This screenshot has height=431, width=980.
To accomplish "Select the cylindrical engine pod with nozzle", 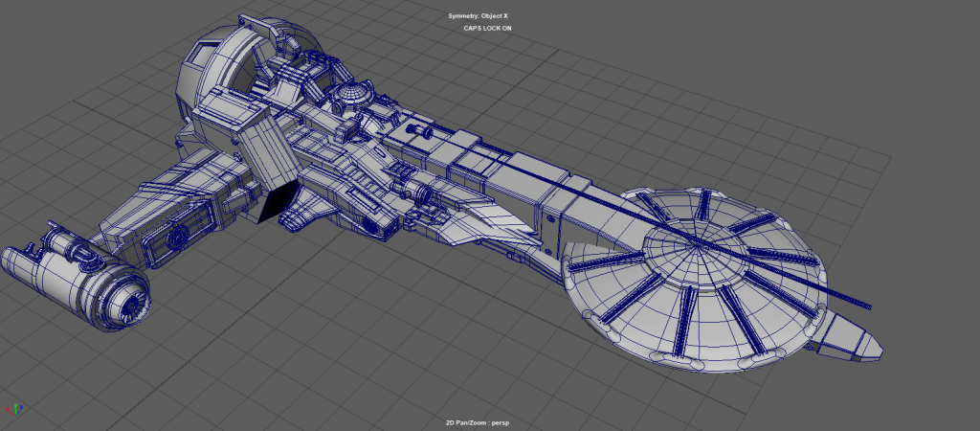I will 75,279.
